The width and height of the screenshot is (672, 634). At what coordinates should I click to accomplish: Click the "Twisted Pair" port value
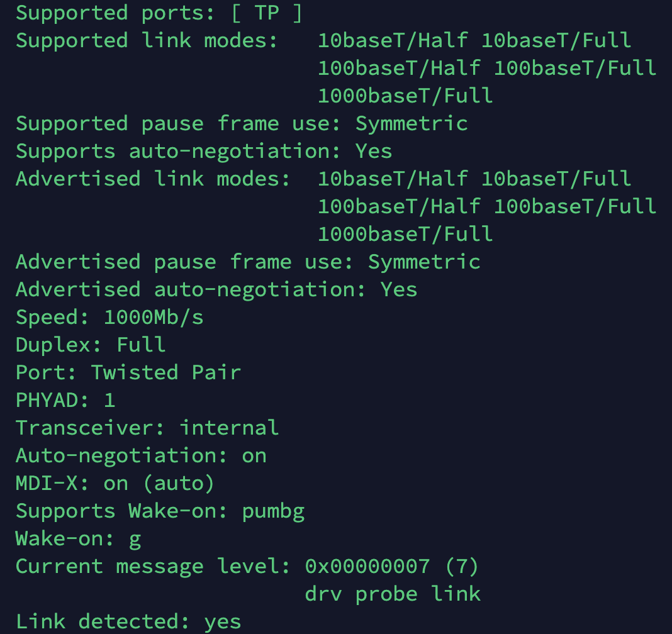(166, 372)
